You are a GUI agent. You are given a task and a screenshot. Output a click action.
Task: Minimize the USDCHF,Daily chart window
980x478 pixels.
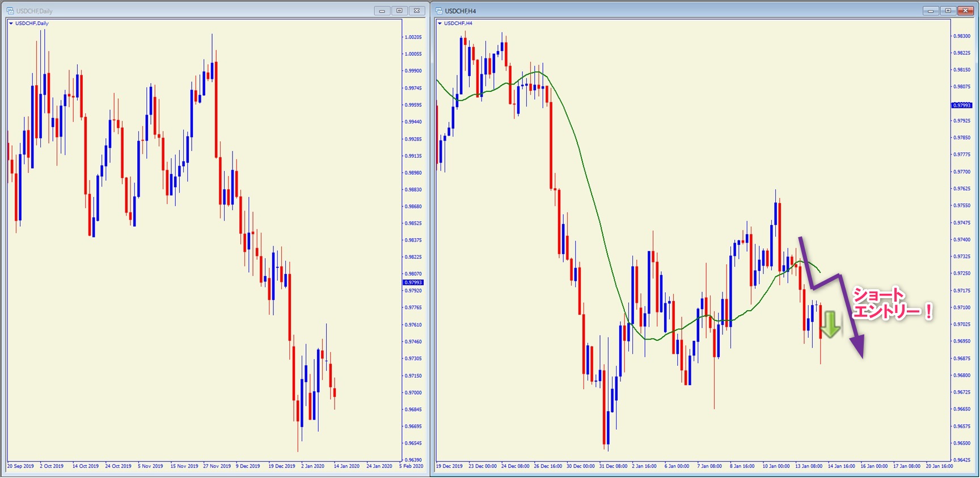[382, 11]
